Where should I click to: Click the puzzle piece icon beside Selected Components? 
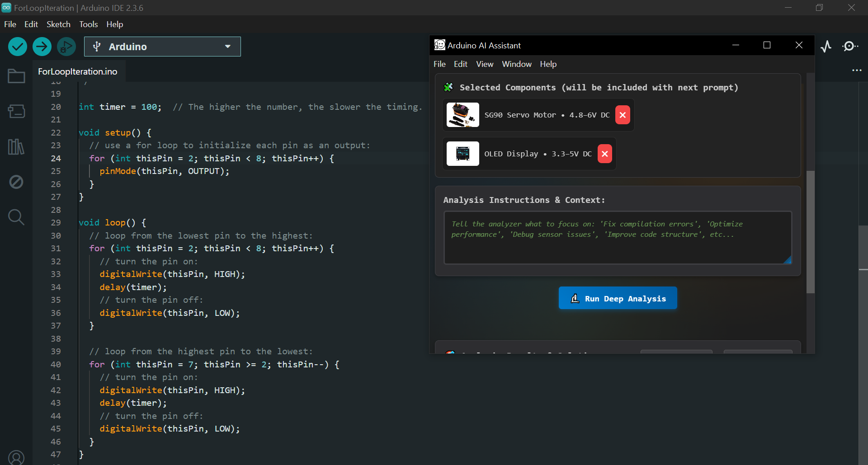point(448,87)
